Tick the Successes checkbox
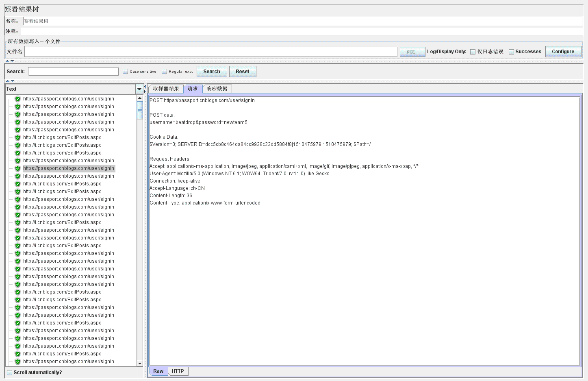This screenshot has width=588, height=381. pyautogui.click(x=512, y=52)
